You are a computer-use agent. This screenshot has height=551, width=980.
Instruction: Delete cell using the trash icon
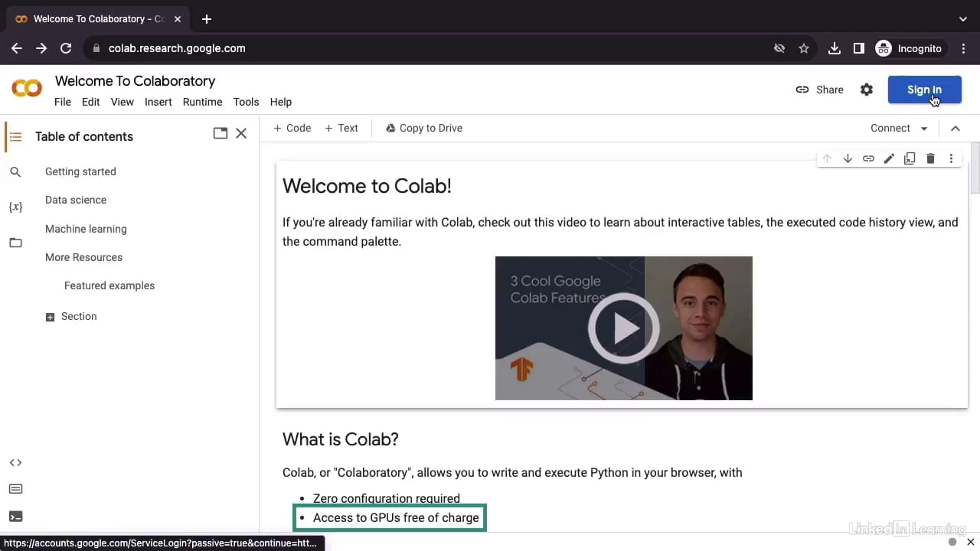930,158
